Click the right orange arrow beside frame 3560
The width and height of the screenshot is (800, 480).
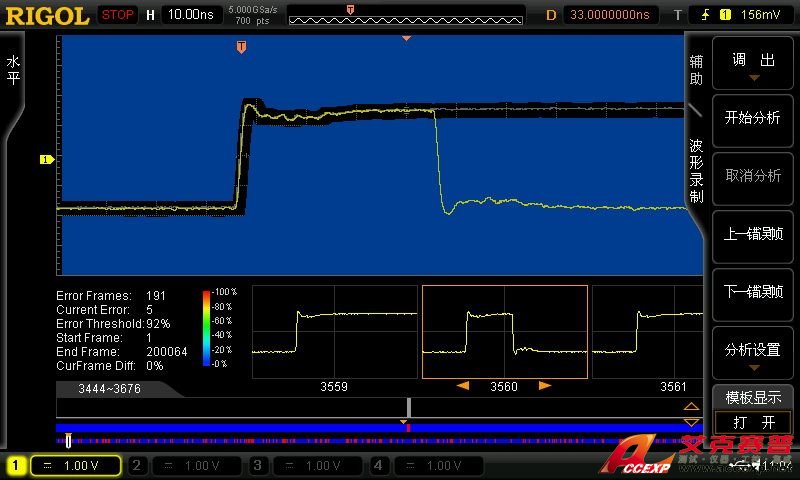[x=545, y=385]
